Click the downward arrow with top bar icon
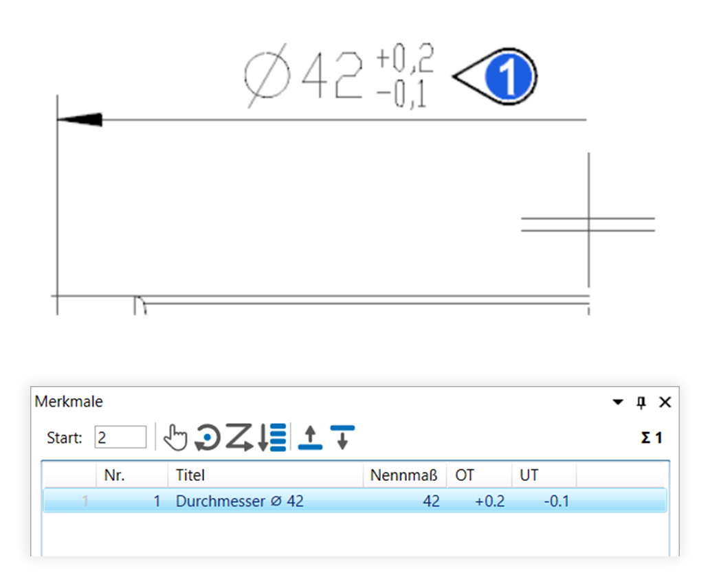This screenshot has width=710, height=588. (x=342, y=438)
